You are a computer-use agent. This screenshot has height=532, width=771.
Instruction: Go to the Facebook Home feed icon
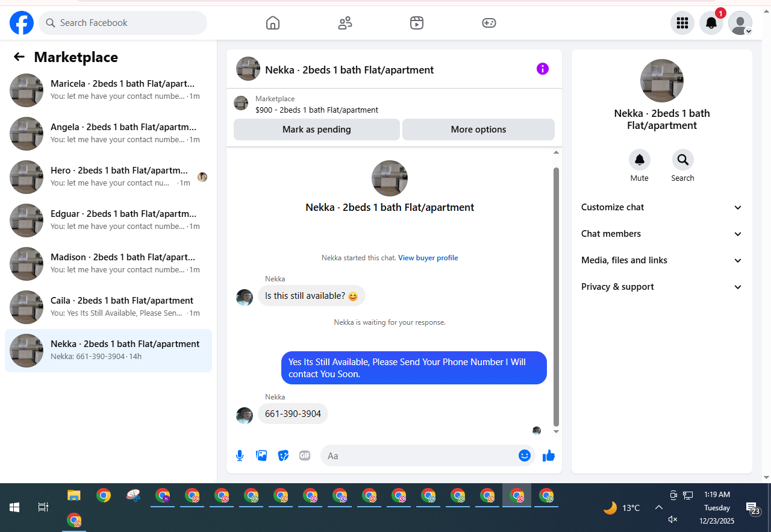pyautogui.click(x=273, y=23)
